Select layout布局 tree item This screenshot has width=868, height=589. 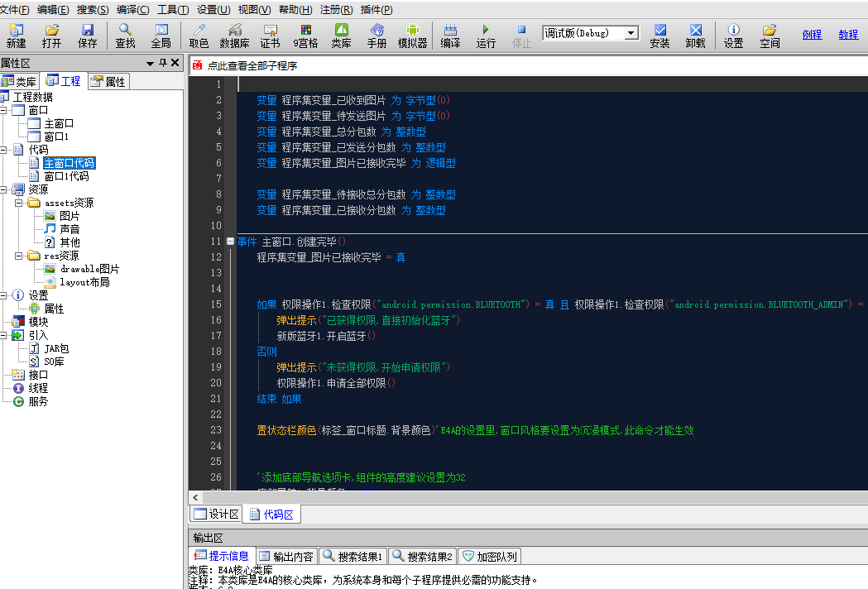pyautogui.click(x=84, y=282)
